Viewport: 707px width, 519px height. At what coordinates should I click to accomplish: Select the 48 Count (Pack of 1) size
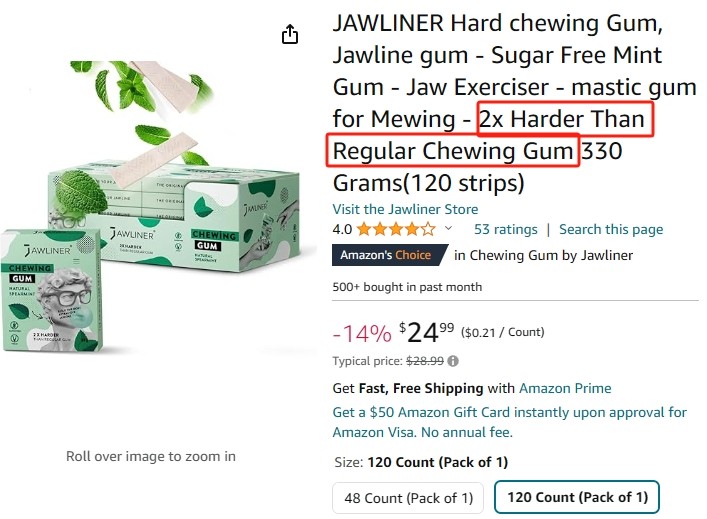click(408, 498)
